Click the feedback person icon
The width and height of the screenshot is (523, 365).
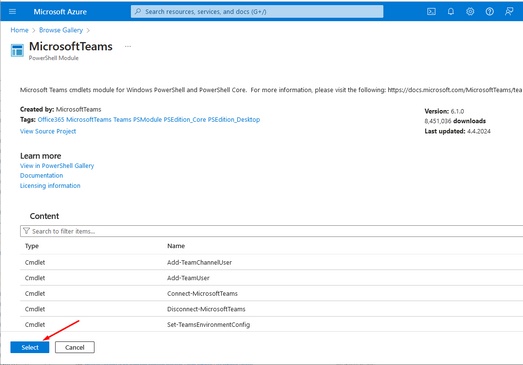click(509, 12)
